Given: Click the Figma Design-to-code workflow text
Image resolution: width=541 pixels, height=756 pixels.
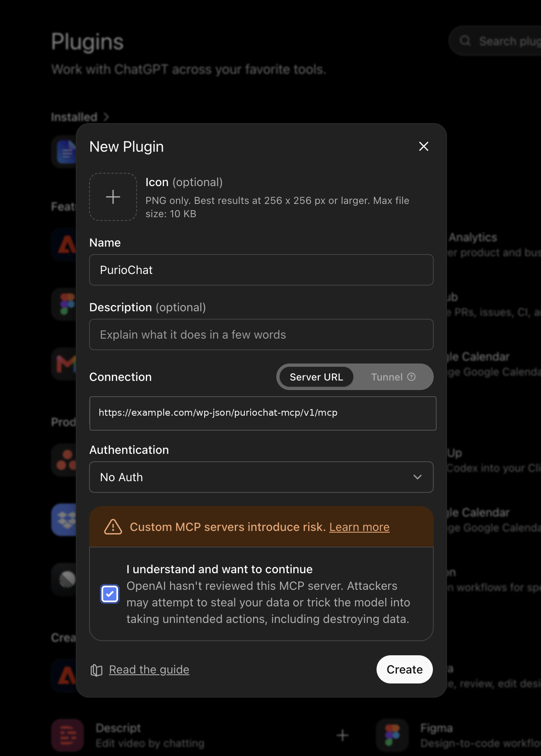Looking at the screenshot, I should (481, 743).
